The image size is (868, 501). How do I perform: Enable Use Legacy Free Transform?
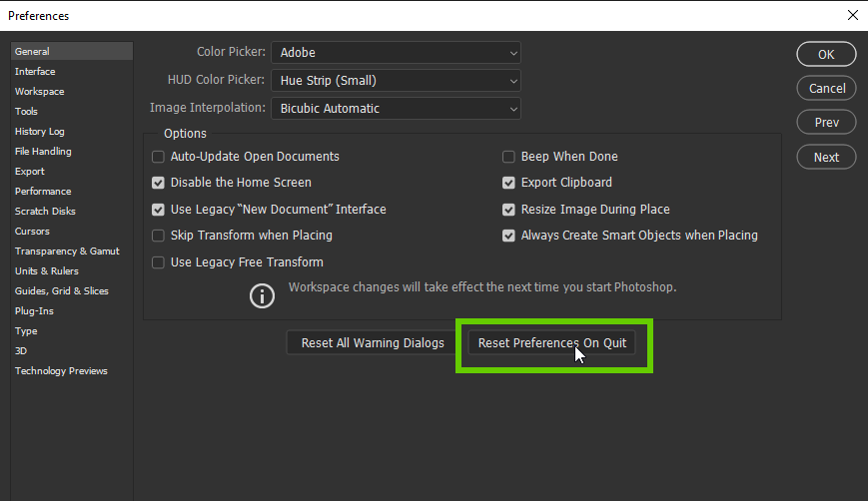coord(158,262)
